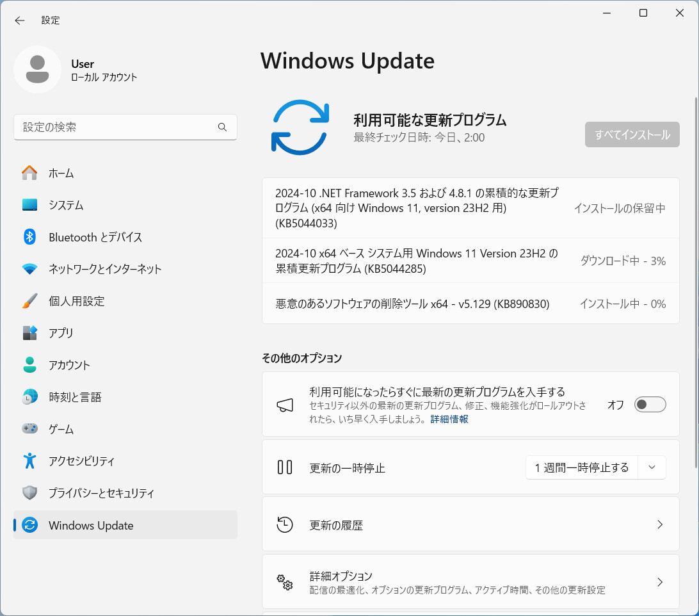Screen dimensions: 699x616
Task: Click the megaphone icon in options
Action: [285, 405]
